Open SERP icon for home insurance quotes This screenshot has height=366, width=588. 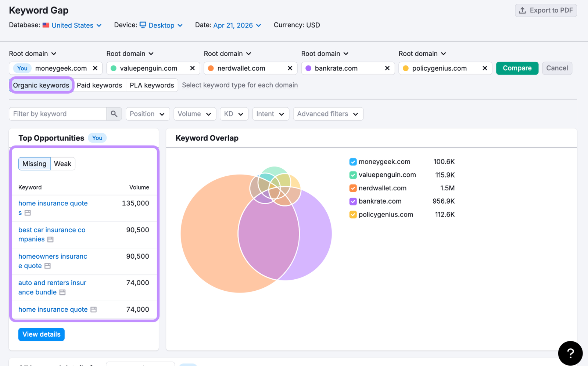click(x=28, y=213)
